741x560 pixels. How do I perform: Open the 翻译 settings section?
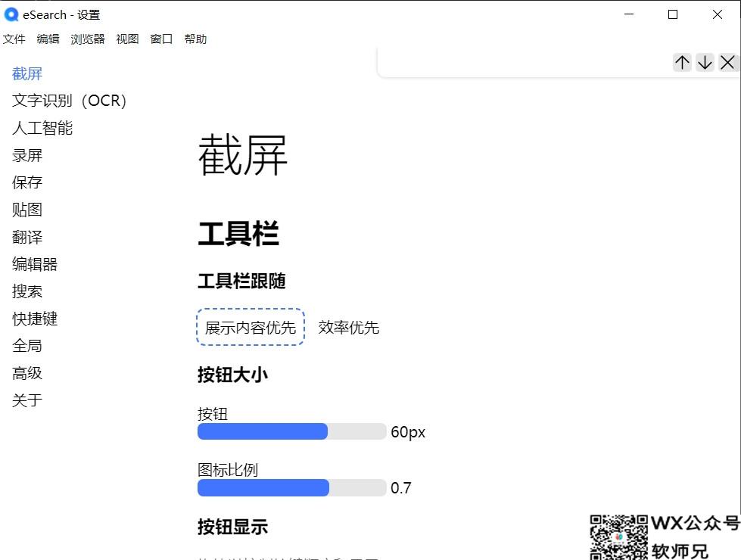pyautogui.click(x=27, y=237)
